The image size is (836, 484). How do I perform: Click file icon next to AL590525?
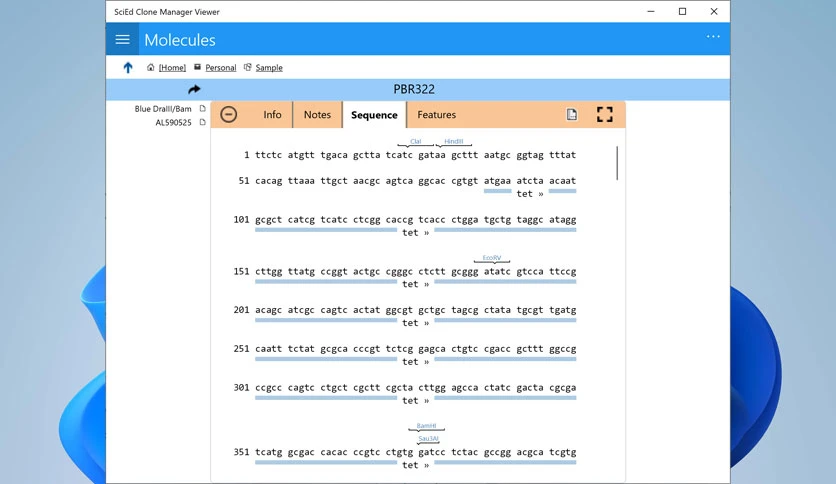pyautogui.click(x=203, y=122)
